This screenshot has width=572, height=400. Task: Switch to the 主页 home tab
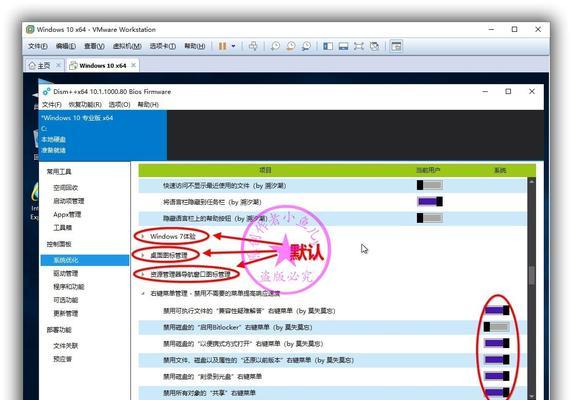click(44, 66)
